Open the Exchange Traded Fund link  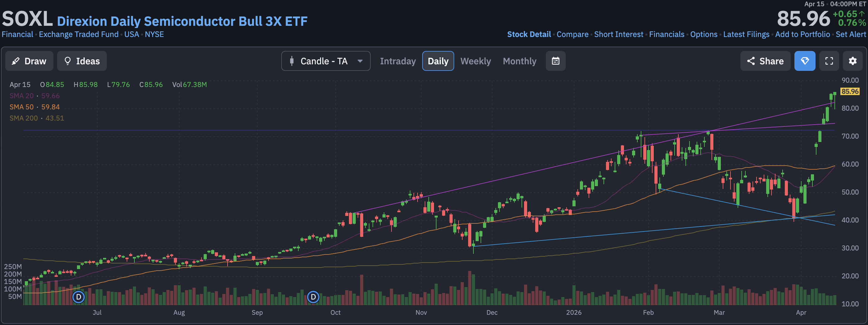point(79,34)
